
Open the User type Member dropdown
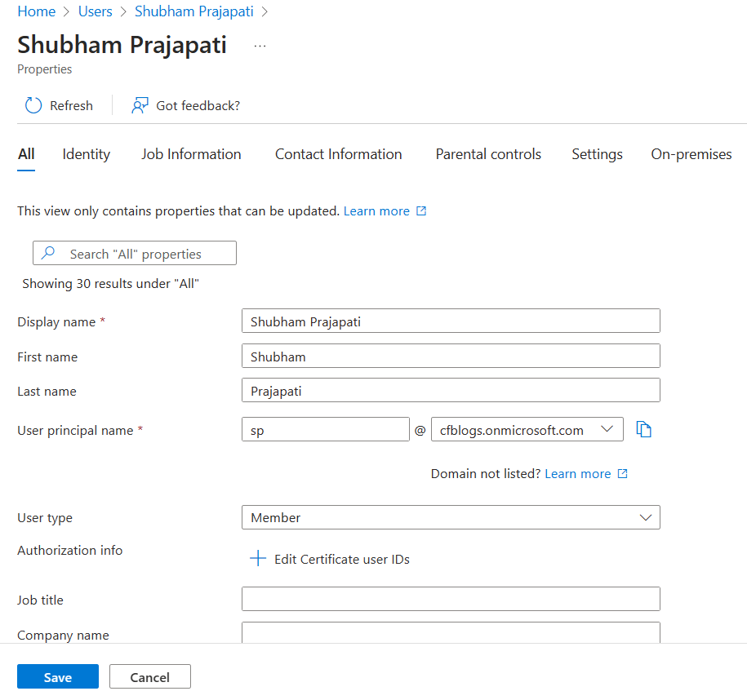coord(451,517)
